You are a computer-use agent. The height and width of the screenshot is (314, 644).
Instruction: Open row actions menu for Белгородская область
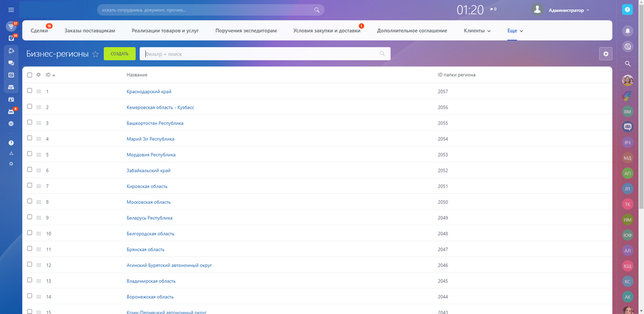38,233
